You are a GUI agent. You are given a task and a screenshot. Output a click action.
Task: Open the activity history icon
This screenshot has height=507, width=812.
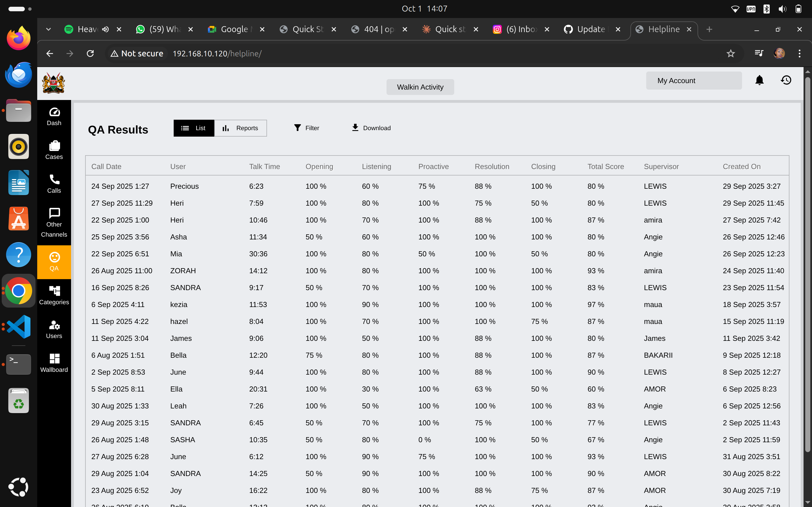click(786, 80)
